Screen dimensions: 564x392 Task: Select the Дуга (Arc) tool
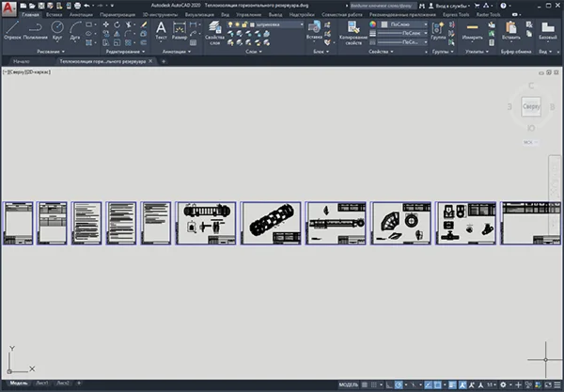click(x=75, y=30)
